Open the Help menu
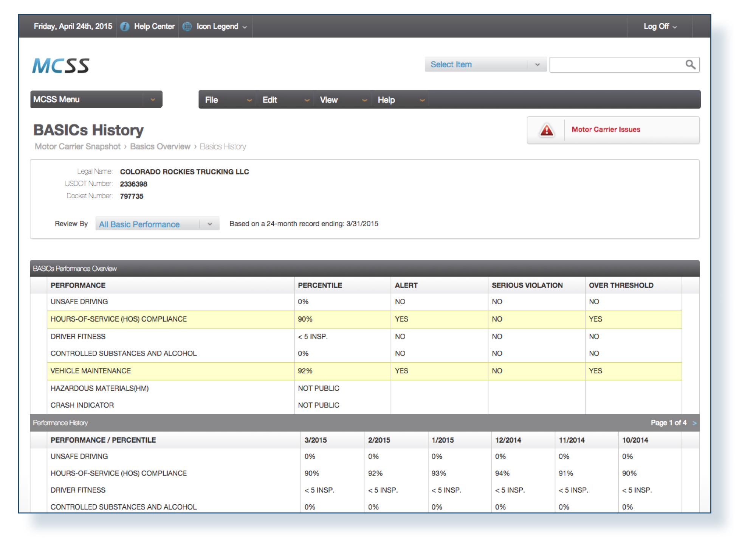756x544 pixels. (401, 100)
